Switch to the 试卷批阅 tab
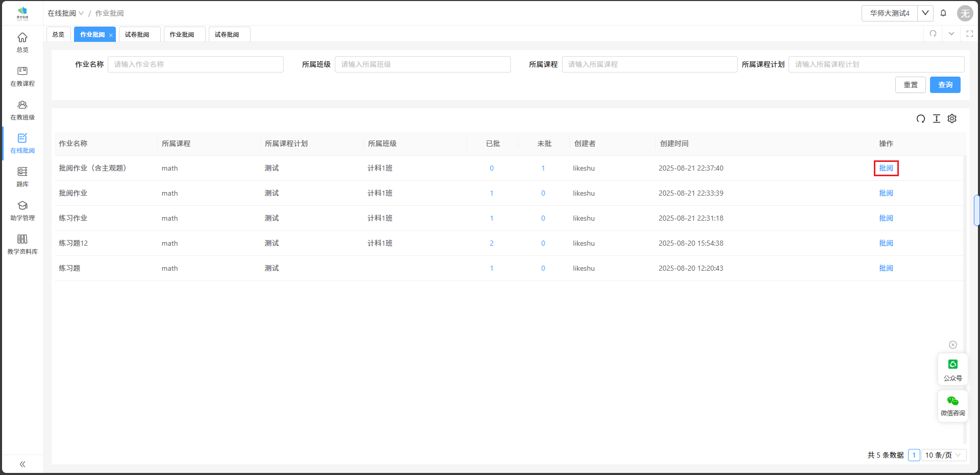980x475 pixels. tap(137, 35)
